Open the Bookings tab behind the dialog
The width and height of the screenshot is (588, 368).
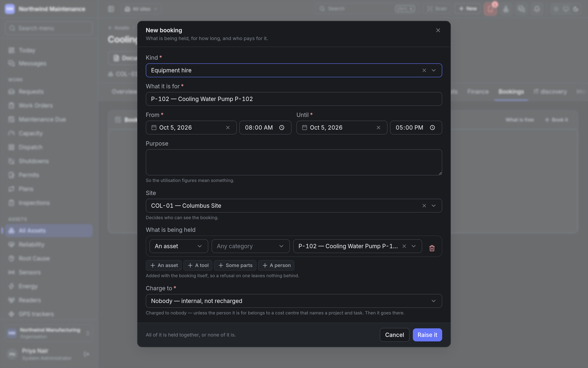tap(511, 92)
